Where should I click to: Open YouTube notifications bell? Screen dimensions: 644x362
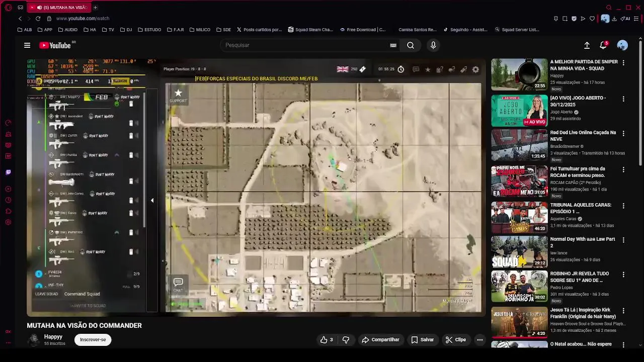(603, 45)
